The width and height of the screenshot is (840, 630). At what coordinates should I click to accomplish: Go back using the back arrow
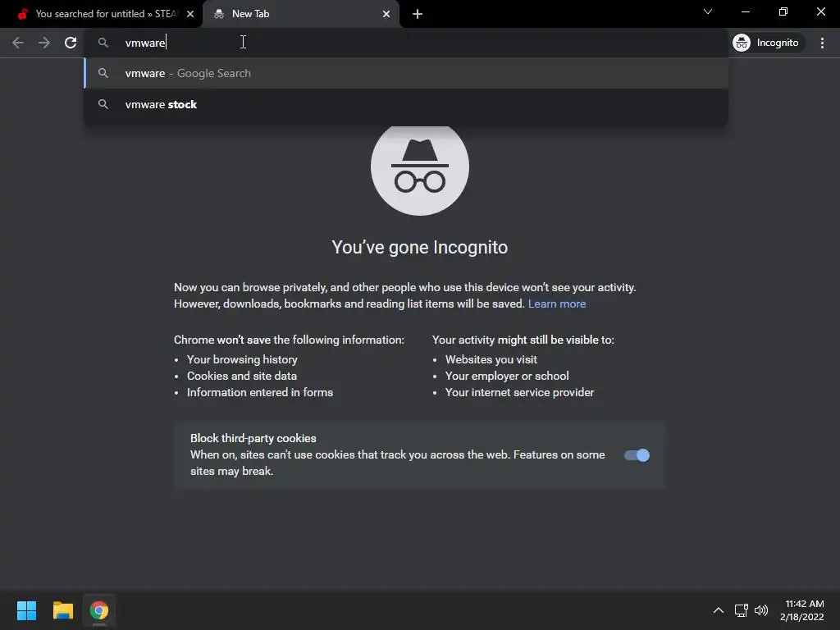[x=18, y=43]
